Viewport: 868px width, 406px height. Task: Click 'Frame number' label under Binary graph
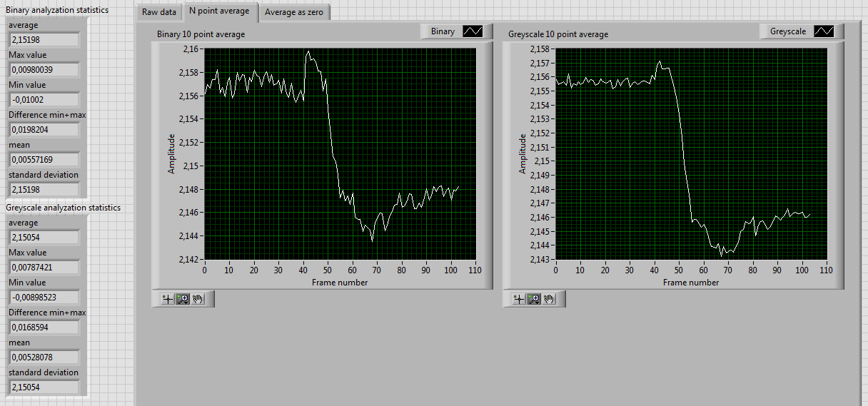(x=340, y=283)
